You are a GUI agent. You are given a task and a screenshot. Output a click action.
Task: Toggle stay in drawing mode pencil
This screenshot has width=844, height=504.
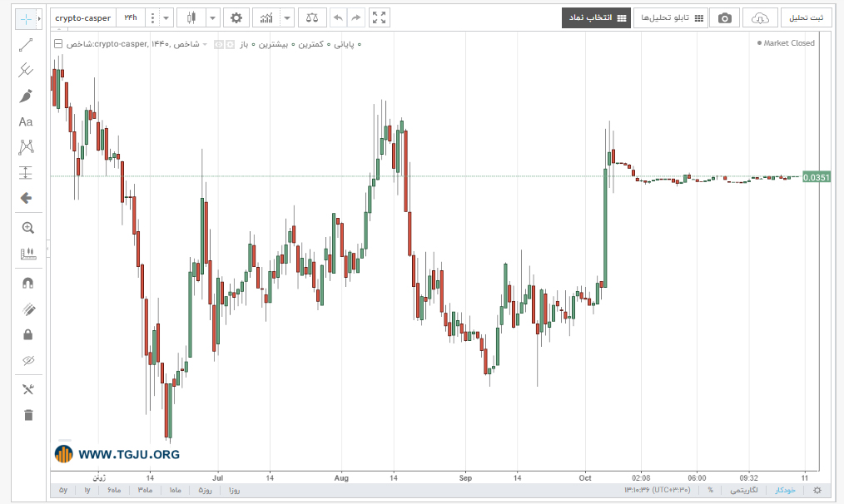click(x=28, y=309)
